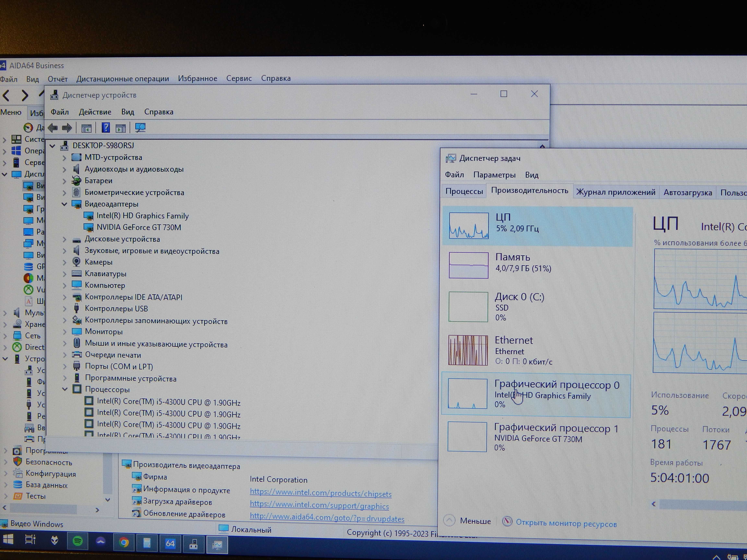747x560 pixels.
Task: Click the AIDA64 taskbar icon labeled 64
Action: click(x=170, y=543)
